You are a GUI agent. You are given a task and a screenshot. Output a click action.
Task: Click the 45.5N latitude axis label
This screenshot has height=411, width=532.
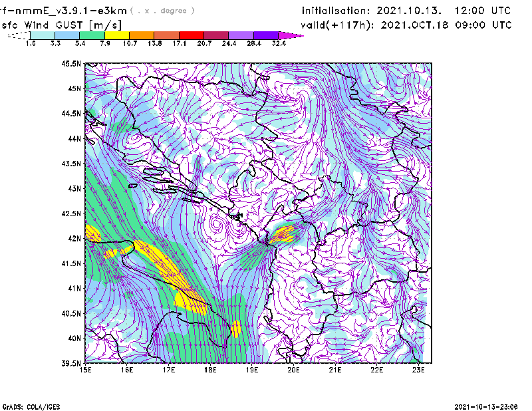[71, 64]
